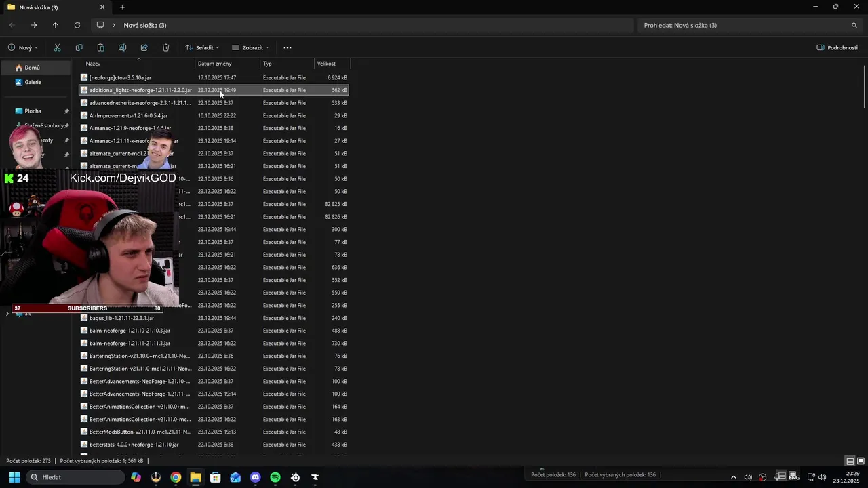
Task: Click the Paste clipboard icon
Action: pos(100,47)
